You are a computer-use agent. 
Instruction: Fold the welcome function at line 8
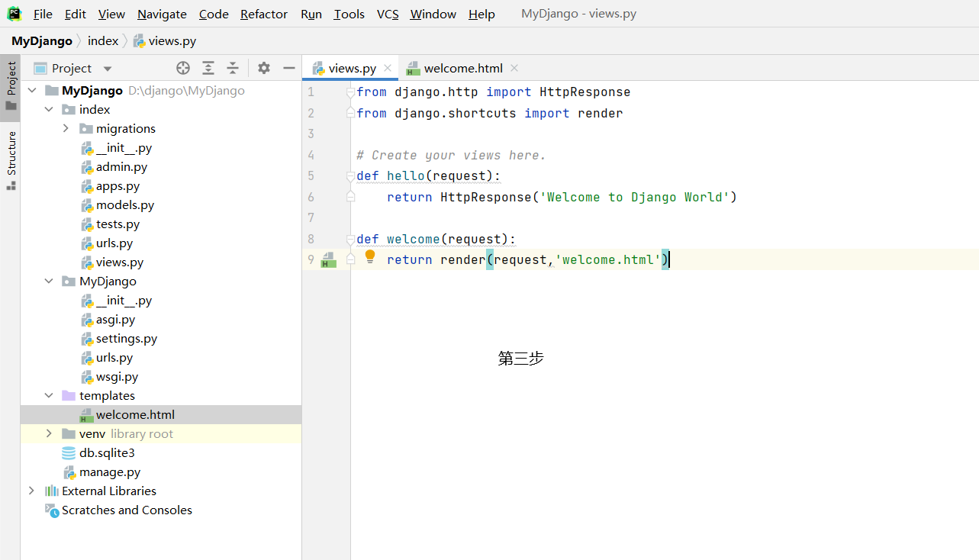click(350, 239)
